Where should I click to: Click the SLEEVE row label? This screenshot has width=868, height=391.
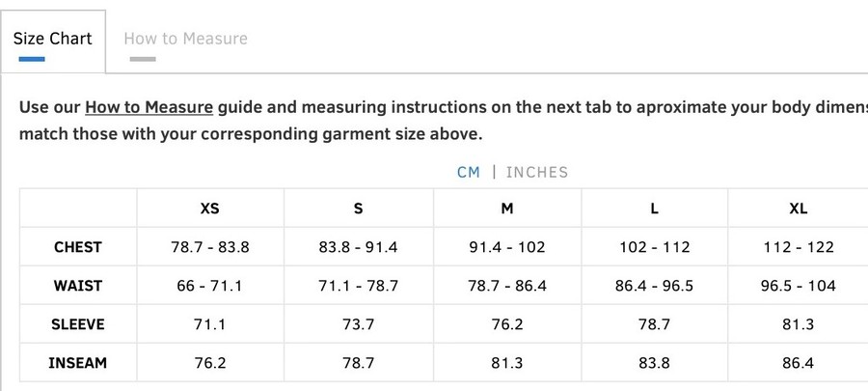click(x=78, y=324)
